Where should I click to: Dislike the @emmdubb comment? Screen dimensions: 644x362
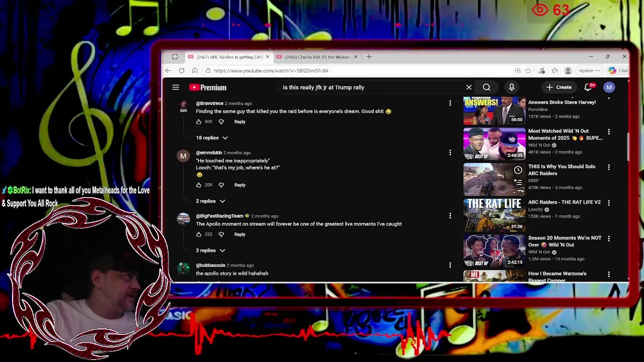point(221,185)
